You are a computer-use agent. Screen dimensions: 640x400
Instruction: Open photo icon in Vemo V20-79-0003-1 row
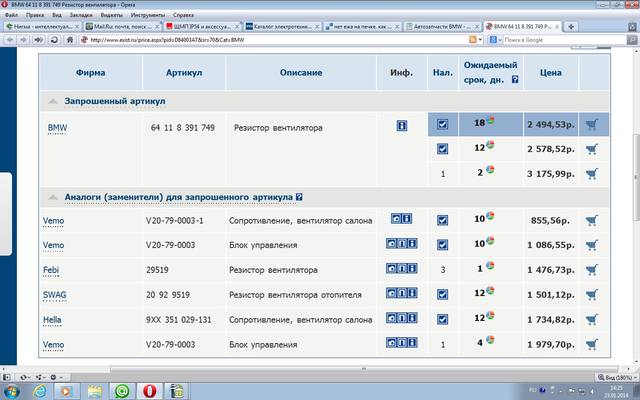point(396,218)
